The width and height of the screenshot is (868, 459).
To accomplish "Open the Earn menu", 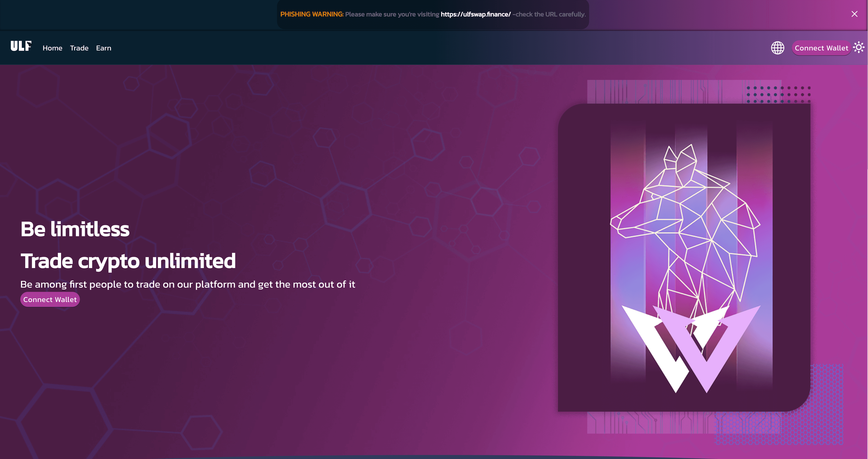I will pos(103,48).
